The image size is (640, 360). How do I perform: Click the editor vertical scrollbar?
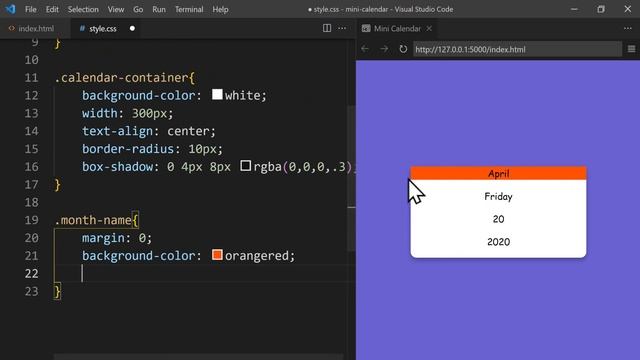351,179
